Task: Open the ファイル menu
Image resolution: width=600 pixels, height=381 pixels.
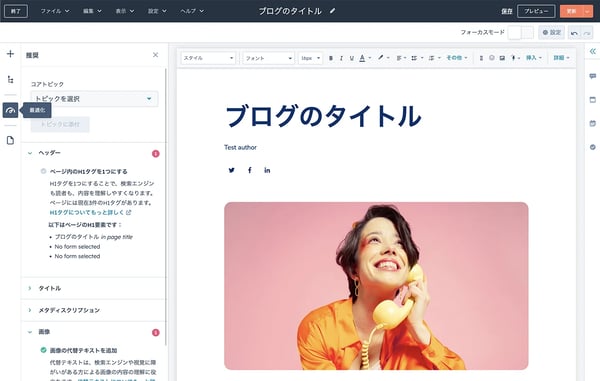Action: [55, 11]
